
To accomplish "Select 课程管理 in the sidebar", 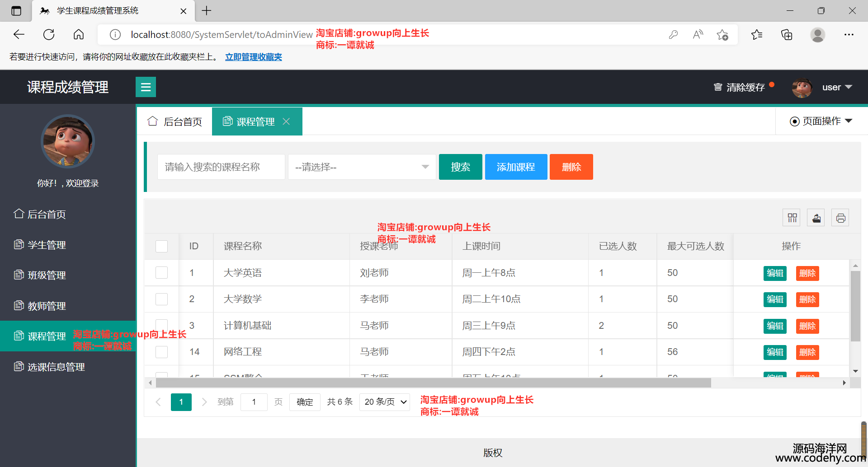I will click(68, 336).
